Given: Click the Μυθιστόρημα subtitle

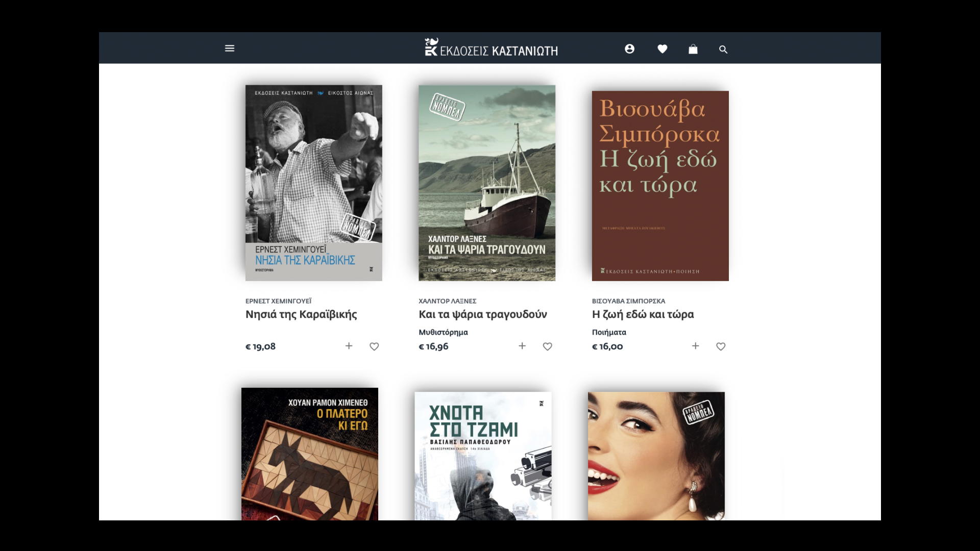Looking at the screenshot, I should (443, 332).
